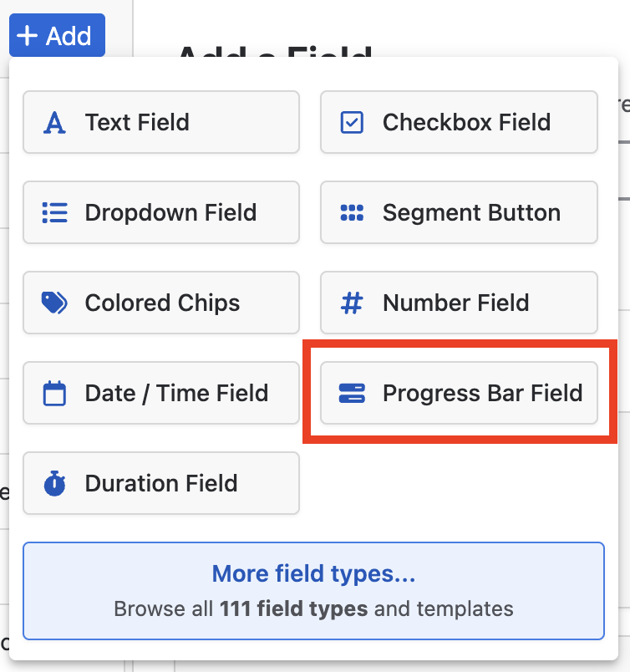630x672 pixels.
Task: Add a Segment Button field
Action: pos(459,212)
